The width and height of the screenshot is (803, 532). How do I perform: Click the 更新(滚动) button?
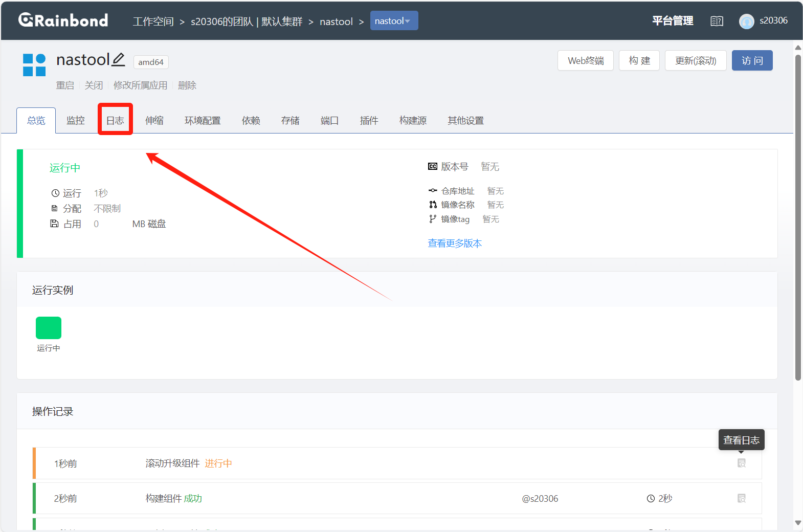[695, 60]
